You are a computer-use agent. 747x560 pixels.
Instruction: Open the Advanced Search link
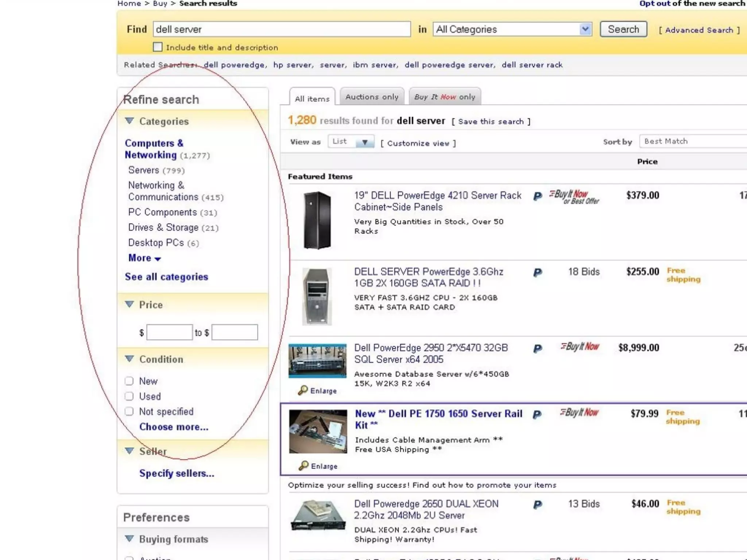click(699, 30)
